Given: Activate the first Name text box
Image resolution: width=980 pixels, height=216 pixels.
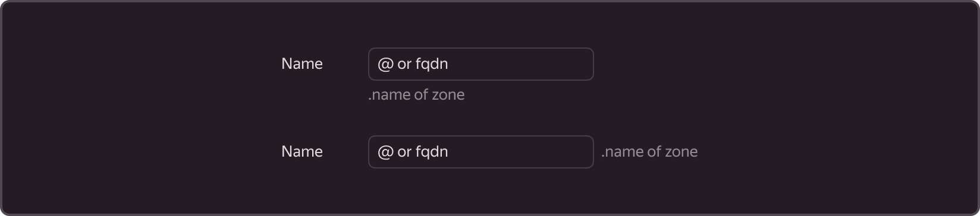Looking at the screenshot, I should tap(480, 64).
